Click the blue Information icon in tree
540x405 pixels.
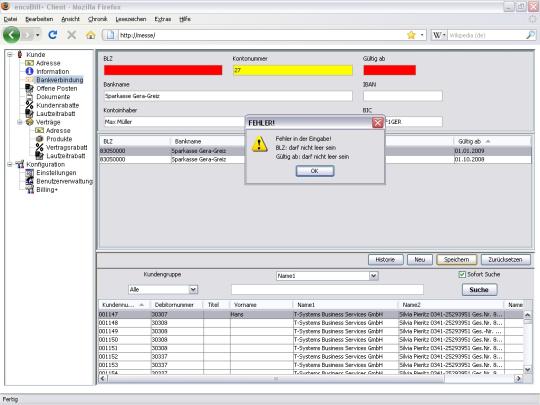click(x=29, y=71)
